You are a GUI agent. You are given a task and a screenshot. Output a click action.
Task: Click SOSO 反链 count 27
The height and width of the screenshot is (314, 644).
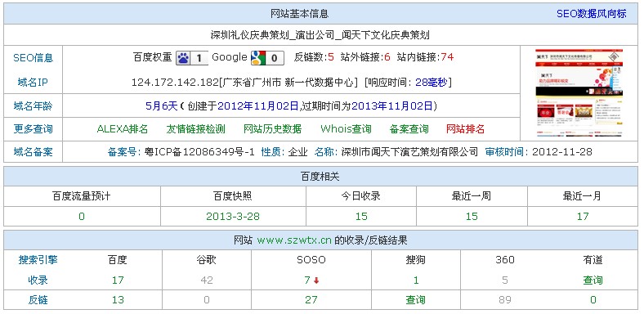coord(311,300)
